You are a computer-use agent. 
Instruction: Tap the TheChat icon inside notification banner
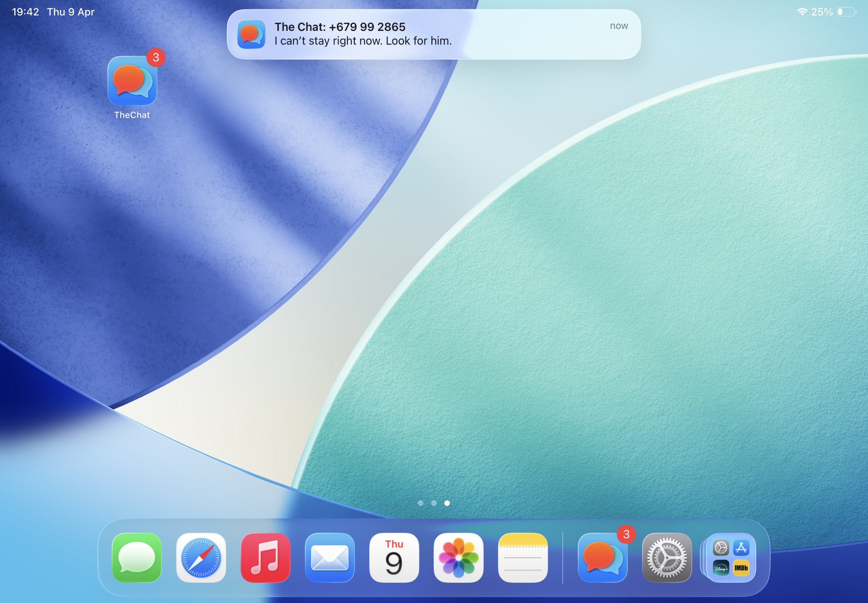pos(251,35)
